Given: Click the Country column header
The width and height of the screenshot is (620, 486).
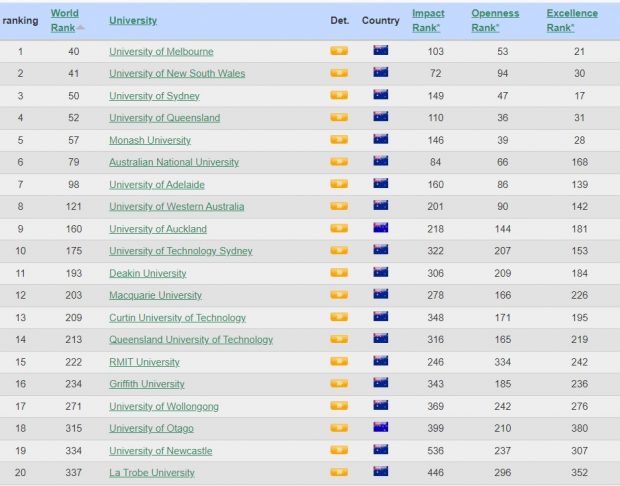Looking at the screenshot, I should [380, 21].
